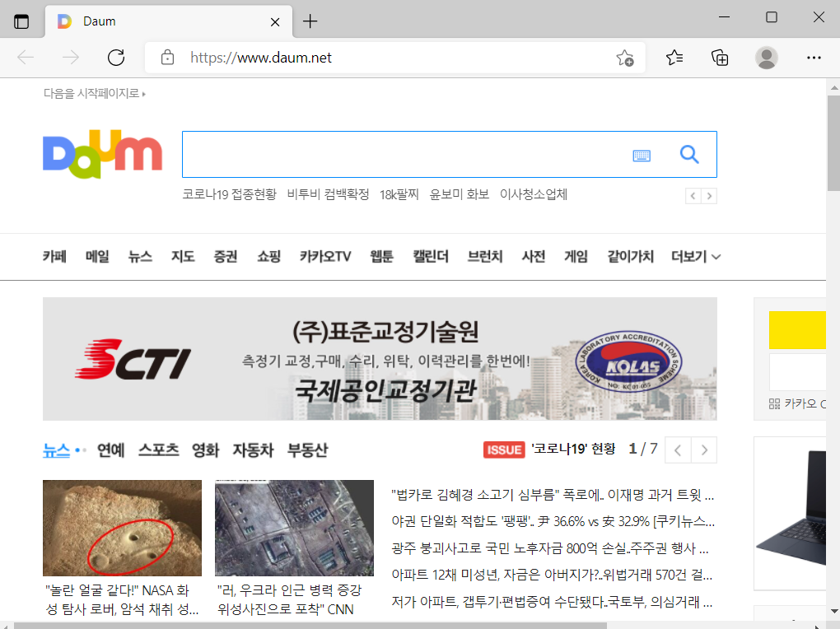Select the 자동차 content tab

tap(253, 450)
